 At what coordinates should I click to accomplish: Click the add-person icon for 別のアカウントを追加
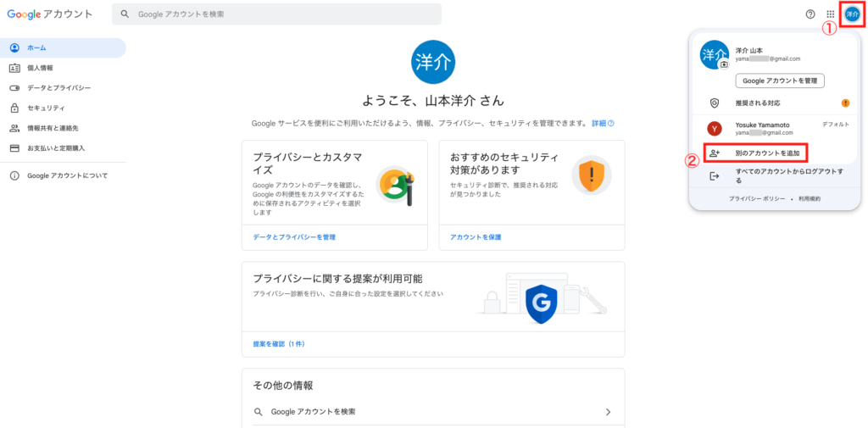coord(715,153)
